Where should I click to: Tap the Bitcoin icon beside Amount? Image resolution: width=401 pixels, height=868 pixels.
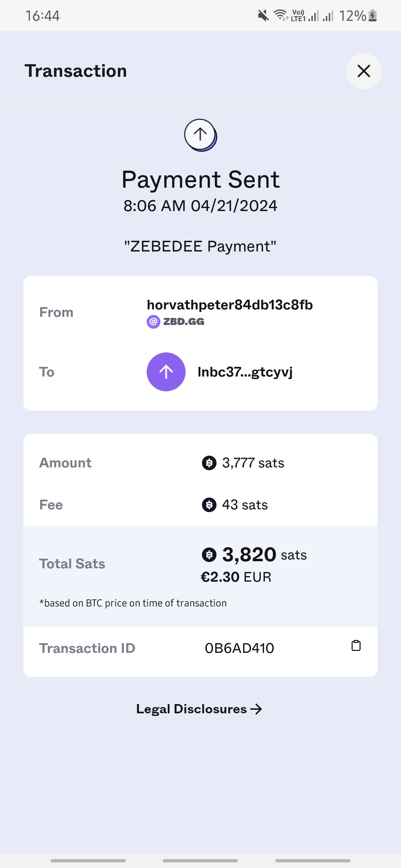point(209,463)
